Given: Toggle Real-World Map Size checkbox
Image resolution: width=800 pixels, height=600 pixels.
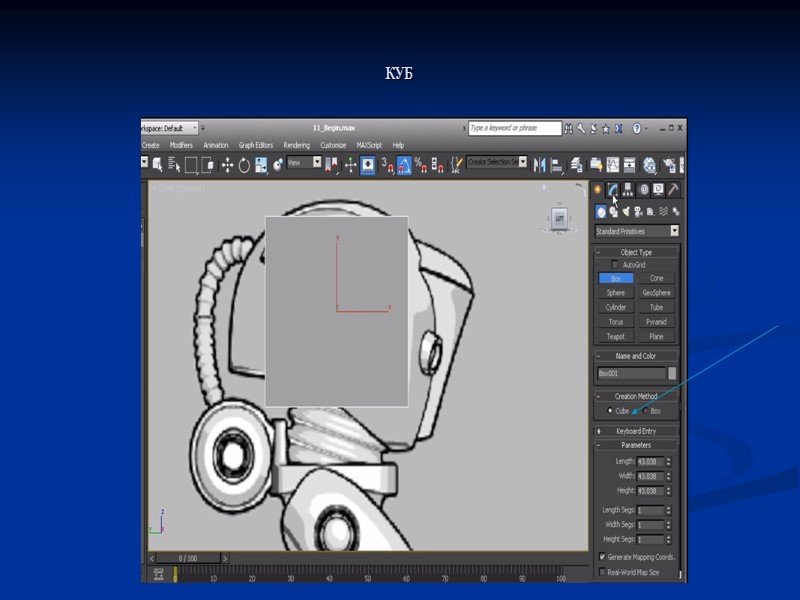Looking at the screenshot, I should [x=602, y=572].
